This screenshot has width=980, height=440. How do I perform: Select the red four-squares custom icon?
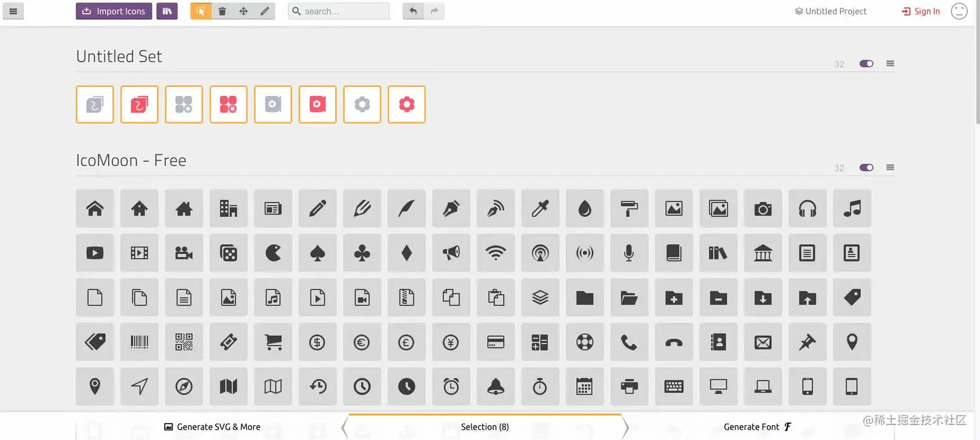tap(228, 104)
